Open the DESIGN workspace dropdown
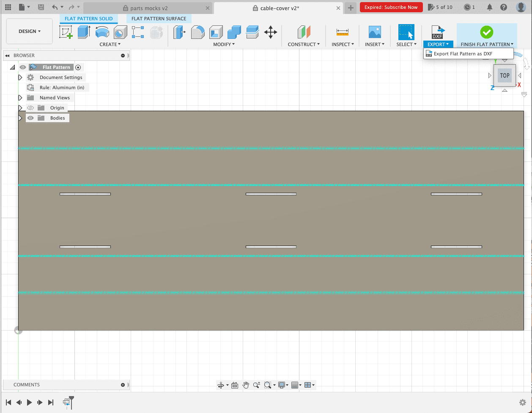This screenshot has height=413, width=532. (30, 31)
